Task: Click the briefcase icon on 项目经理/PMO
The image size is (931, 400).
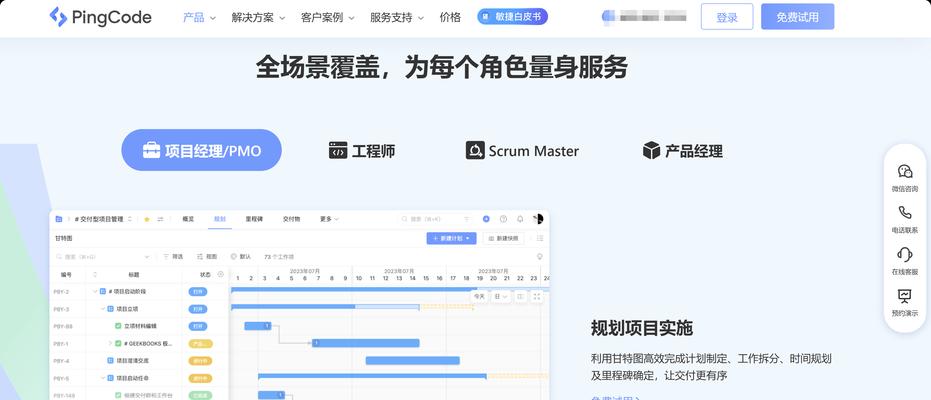Action: click(x=151, y=150)
